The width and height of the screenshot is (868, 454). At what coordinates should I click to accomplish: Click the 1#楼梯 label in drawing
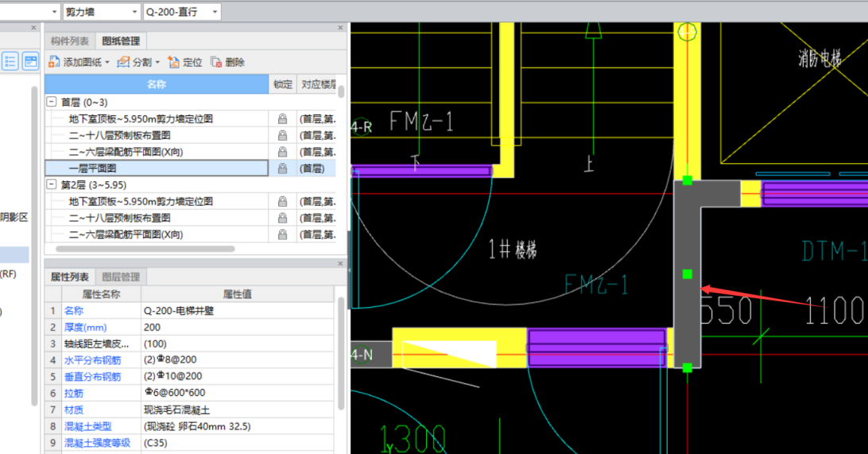coord(513,250)
